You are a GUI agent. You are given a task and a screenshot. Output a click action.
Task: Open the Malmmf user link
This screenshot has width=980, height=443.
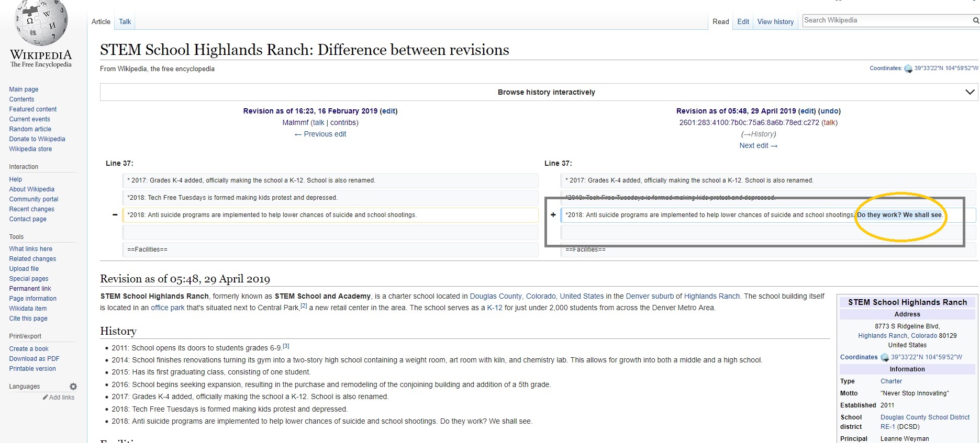[296, 122]
